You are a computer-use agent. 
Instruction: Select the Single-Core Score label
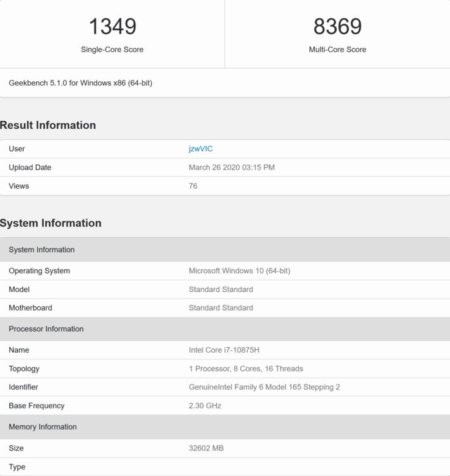pyautogui.click(x=112, y=49)
